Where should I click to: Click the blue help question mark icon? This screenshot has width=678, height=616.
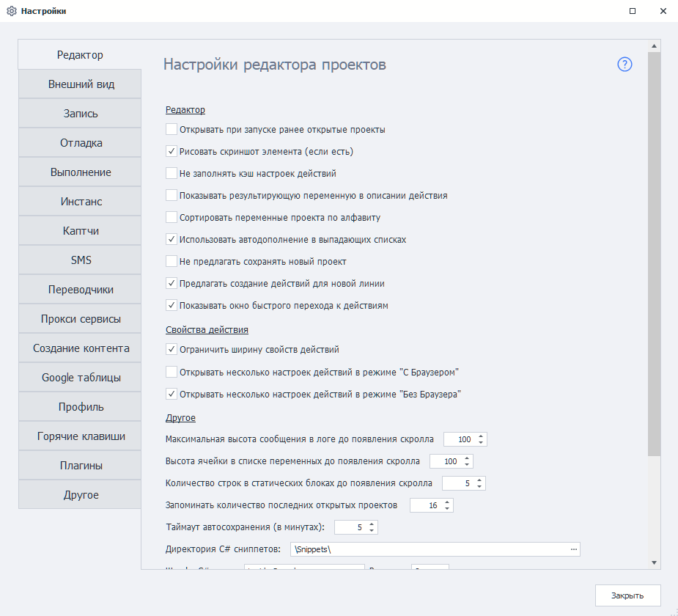(x=624, y=65)
